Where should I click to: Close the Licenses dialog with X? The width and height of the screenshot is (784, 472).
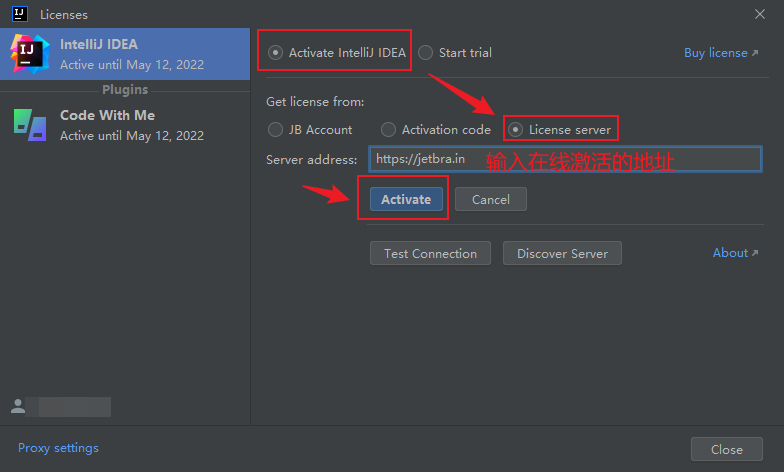click(760, 14)
